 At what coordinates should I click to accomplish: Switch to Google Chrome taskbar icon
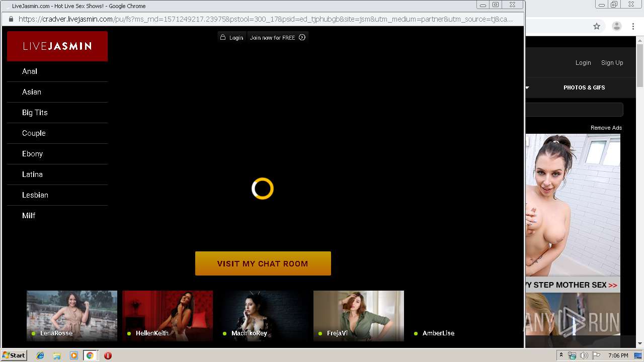90,355
